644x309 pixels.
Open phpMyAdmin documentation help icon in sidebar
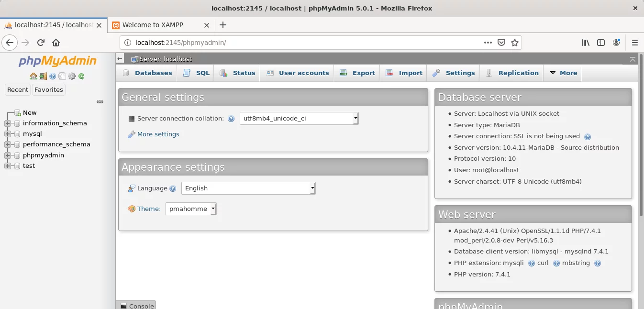[53, 76]
